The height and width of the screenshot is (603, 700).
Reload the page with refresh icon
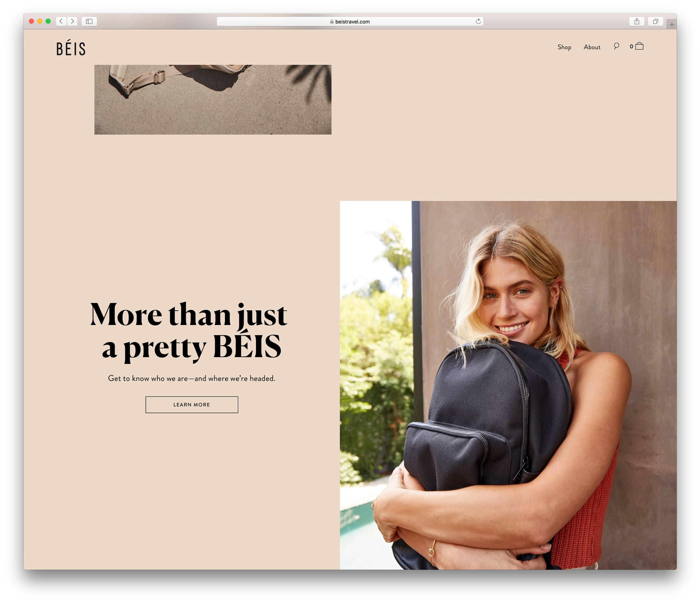[478, 21]
